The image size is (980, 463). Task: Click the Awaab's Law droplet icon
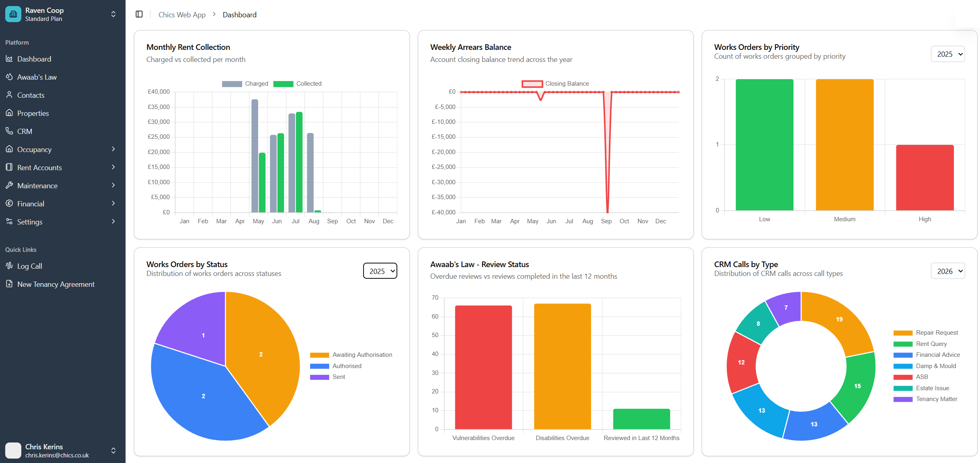(9, 76)
